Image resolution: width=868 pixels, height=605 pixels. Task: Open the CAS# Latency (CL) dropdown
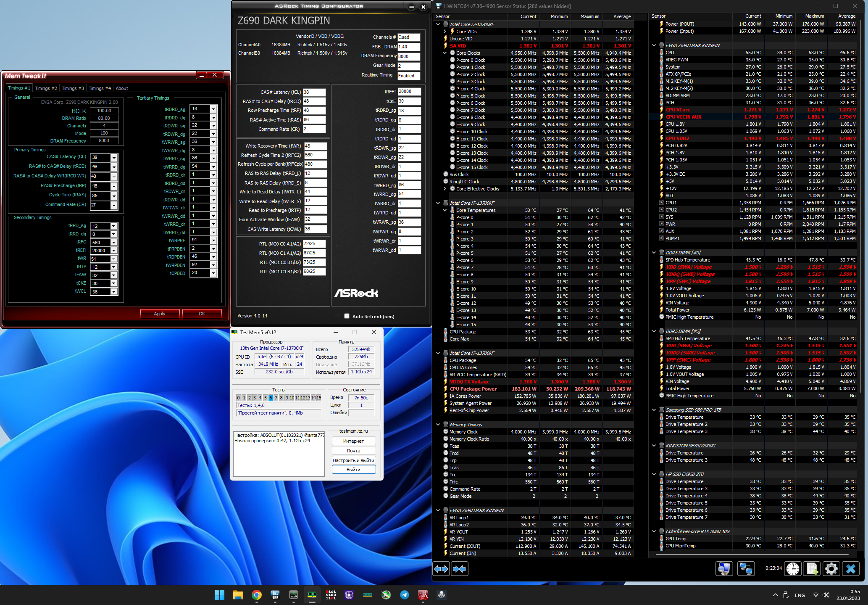113,157
